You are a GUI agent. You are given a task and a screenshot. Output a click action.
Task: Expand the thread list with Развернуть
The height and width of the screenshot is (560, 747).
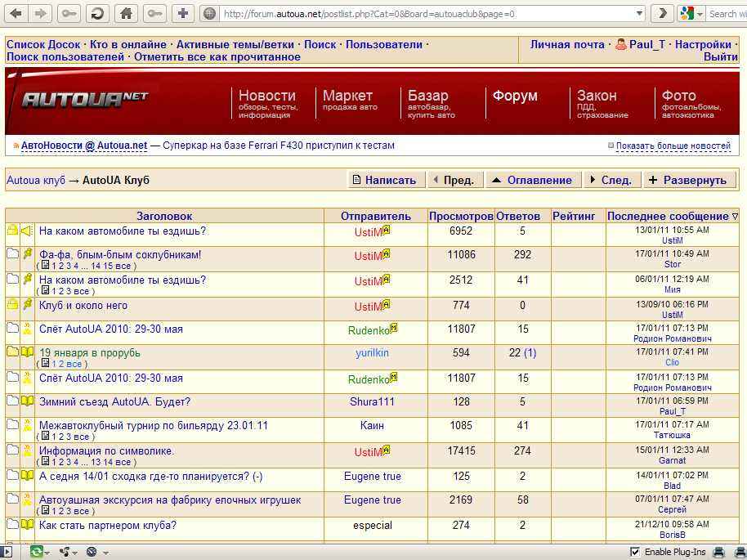[687, 180]
